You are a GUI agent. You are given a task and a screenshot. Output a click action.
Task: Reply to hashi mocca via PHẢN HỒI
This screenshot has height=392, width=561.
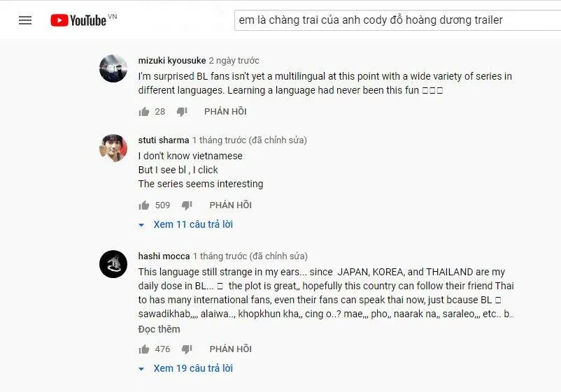(x=230, y=349)
